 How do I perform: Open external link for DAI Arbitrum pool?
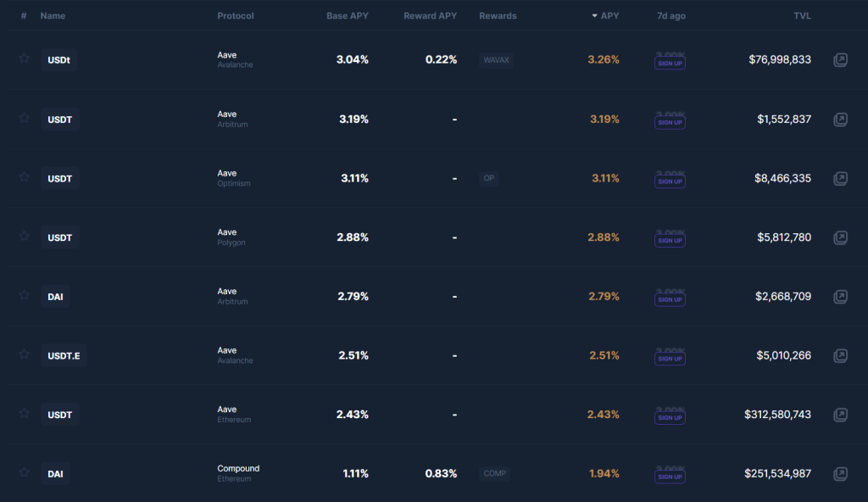(x=840, y=297)
